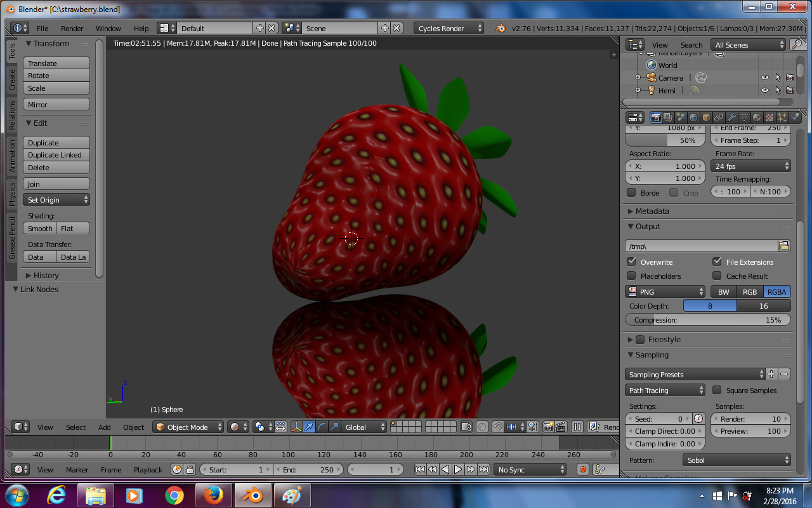812x508 pixels.
Task: Open the Sampling Presets dropdown
Action: point(695,374)
